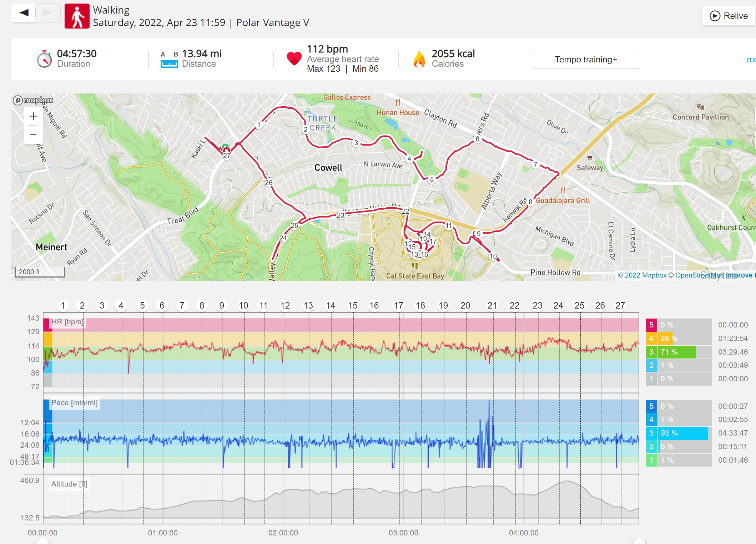Select lap 1 marker above chart
This screenshot has height=544, width=756.
[x=63, y=306]
